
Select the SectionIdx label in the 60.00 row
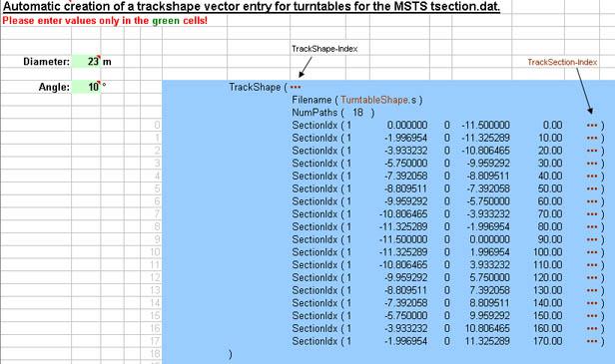pos(314,201)
